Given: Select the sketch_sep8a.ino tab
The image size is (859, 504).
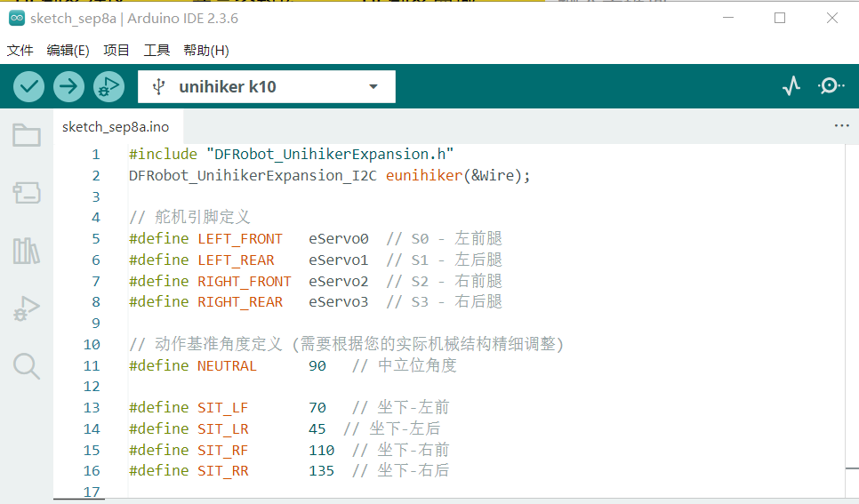Looking at the screenshot, I should pyautogui.click(x=116, y=127).
